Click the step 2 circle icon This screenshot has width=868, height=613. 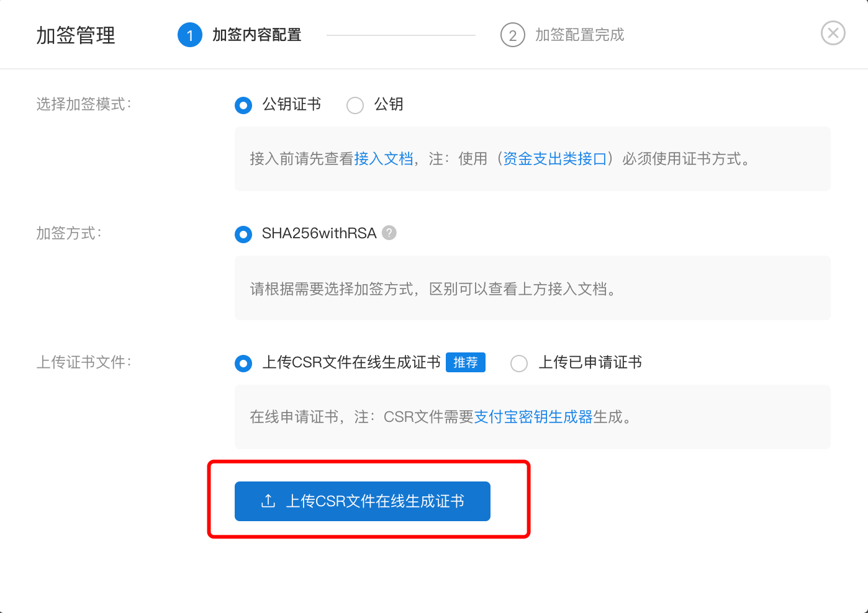click(x=513, y=35)
